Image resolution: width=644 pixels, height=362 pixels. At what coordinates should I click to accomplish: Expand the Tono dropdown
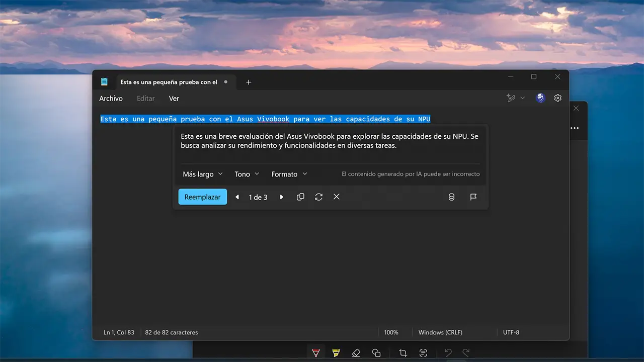247,174
